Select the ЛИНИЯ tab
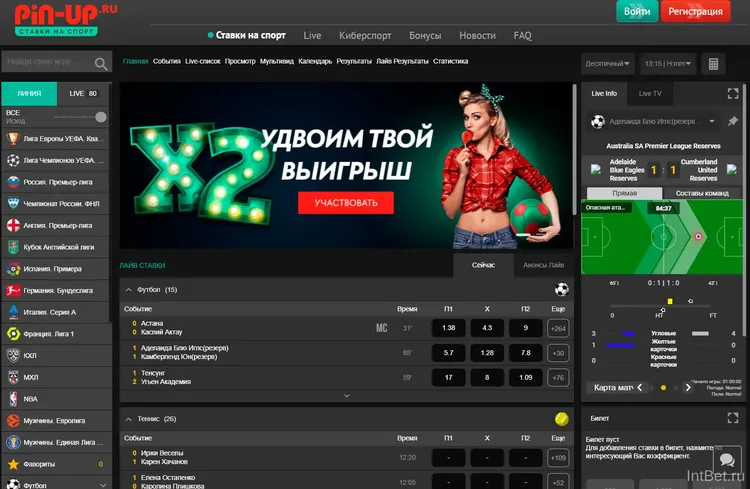Image resolution: width=750 pixels, height=489 pixels. (x=29, y=94)
